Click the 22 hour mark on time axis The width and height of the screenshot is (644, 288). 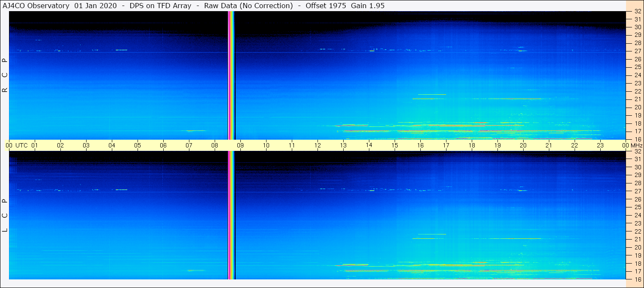pyautogui.click(x=575, y=145)
